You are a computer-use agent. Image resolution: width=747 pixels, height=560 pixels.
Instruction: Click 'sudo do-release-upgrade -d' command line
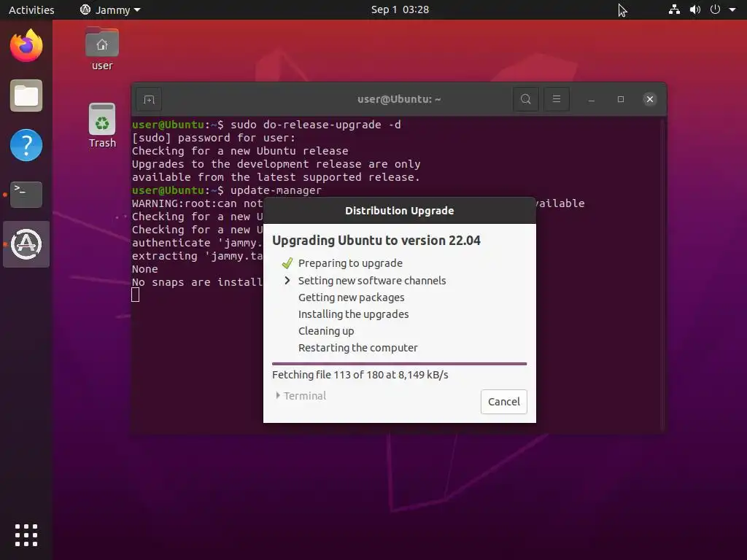315,125
